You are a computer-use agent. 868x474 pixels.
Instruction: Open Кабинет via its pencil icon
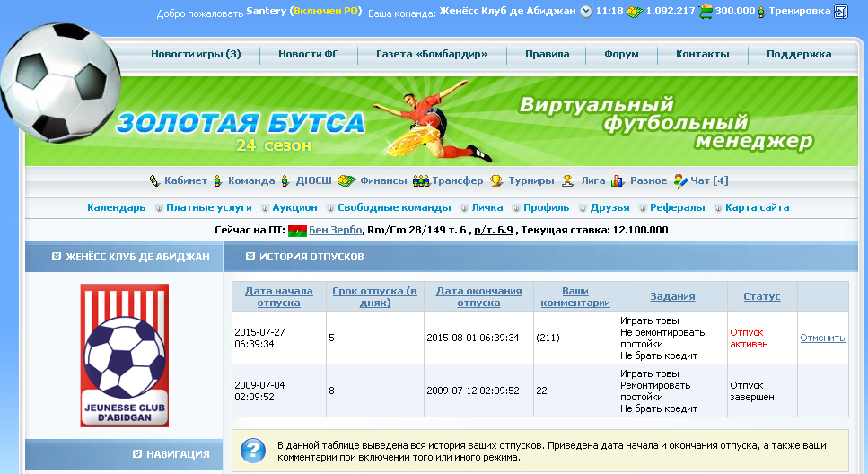coord(154,180)
